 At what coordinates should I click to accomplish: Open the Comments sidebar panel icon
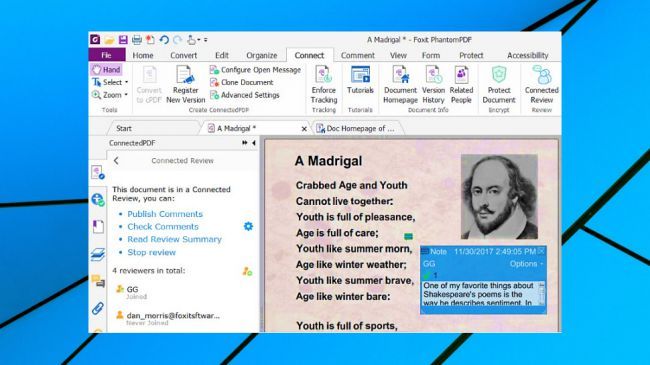[98, 282]
